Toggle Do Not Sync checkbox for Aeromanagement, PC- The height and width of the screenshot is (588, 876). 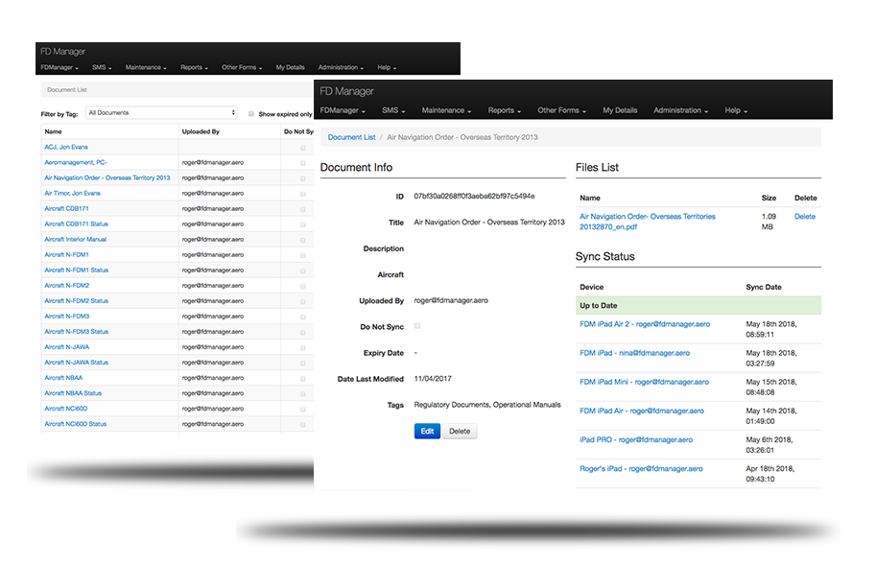click(303, 163)
